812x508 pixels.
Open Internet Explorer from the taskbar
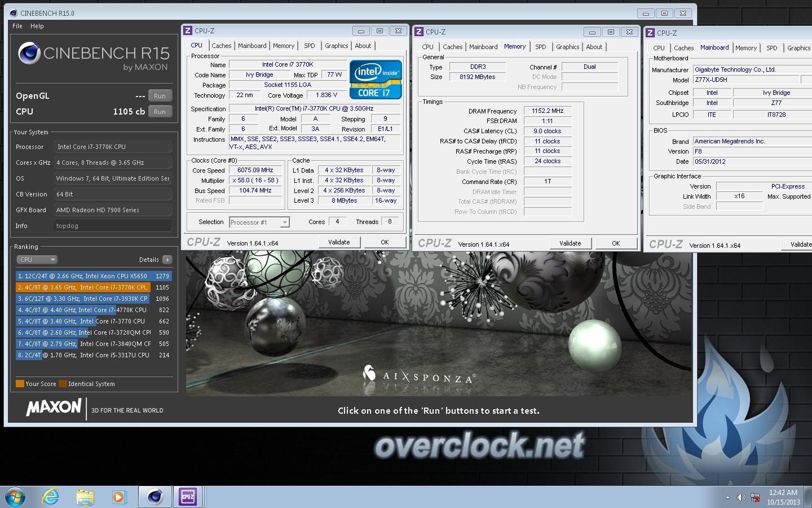(51, 497)
